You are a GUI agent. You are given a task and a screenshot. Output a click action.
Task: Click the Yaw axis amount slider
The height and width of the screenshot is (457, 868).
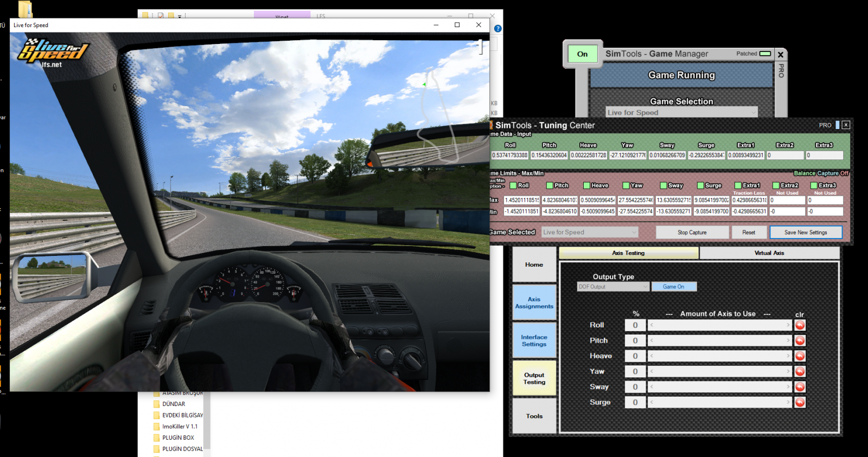[x=720, y=371]
